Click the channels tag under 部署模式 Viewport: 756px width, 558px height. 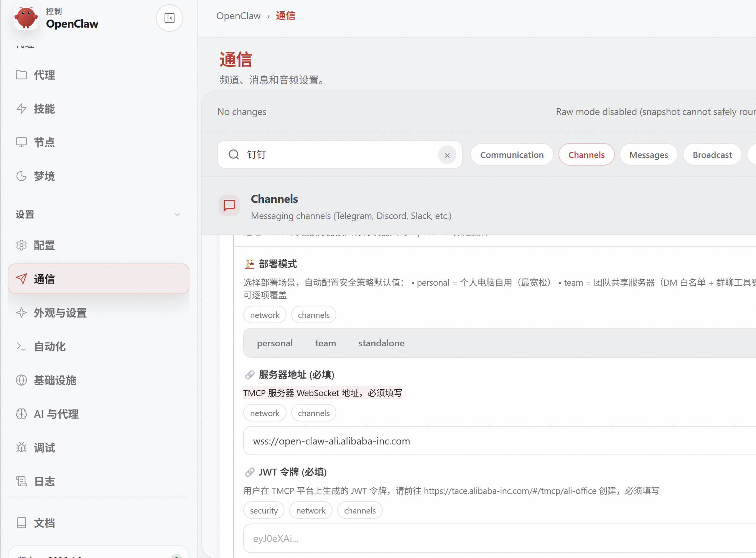[313, 315]
